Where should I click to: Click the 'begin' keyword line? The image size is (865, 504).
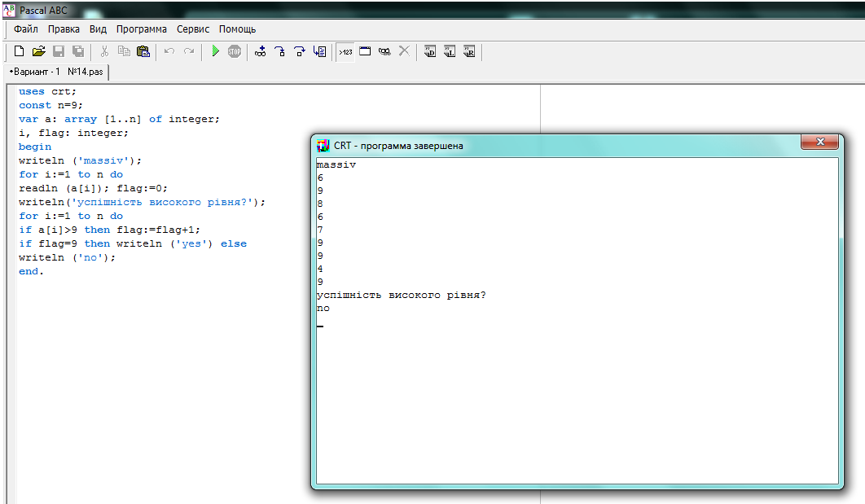(35, 147)
